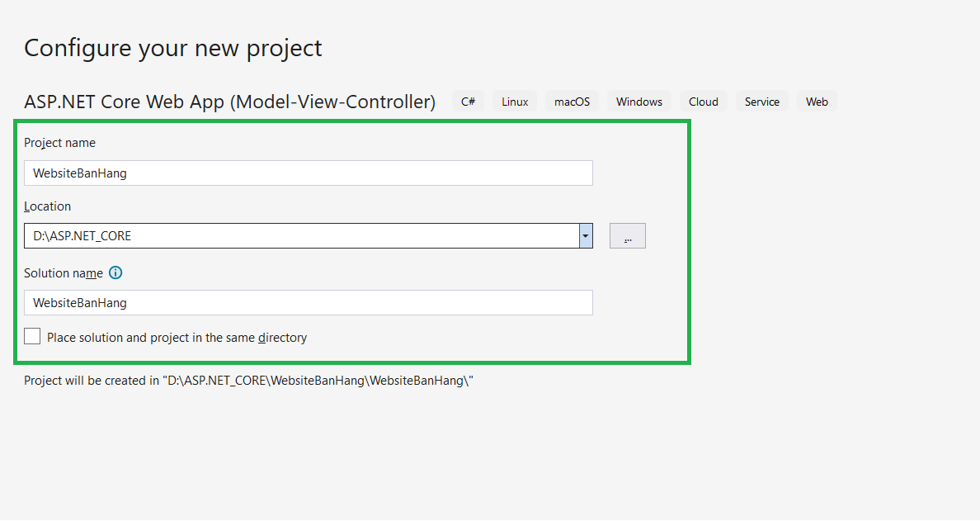Click the Solution name input field
Image resolution: width=980 pixels, height=521 pixels.
(x=309, y=303)
